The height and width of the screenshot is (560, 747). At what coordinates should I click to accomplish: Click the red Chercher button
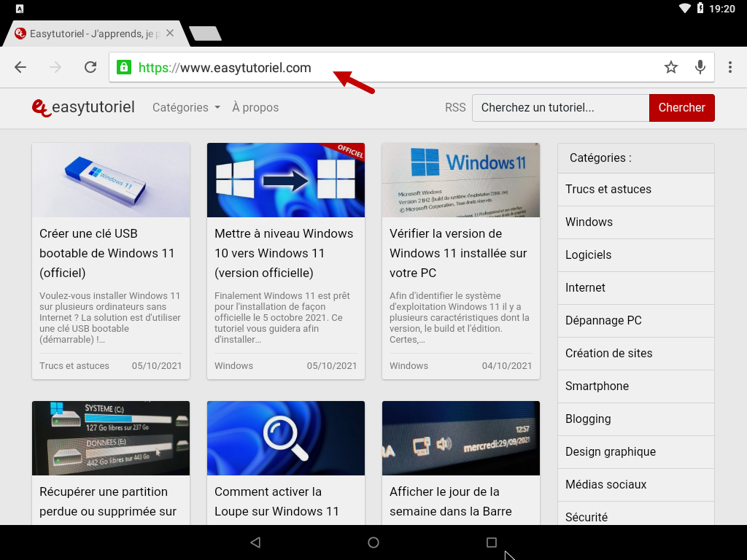[682, 108]
